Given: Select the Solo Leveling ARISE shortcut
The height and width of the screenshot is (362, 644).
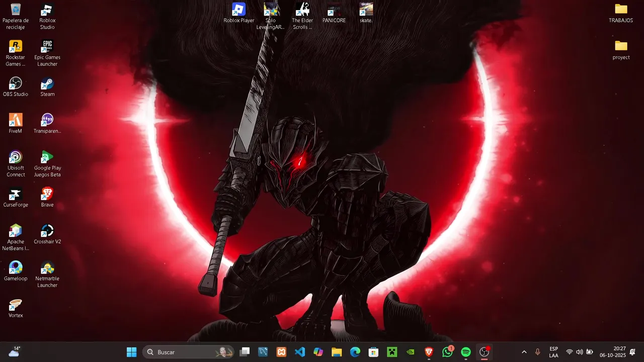Looking at the screenshot, I should point(271,17).
